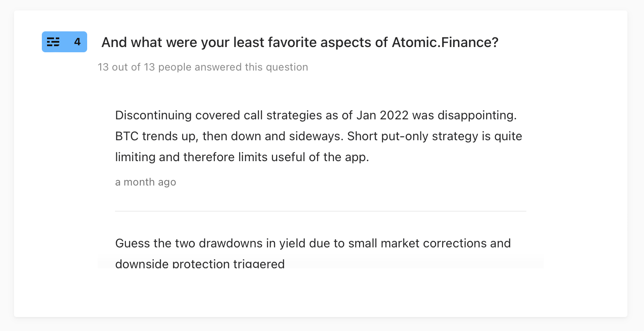
Task: Click the blue long-text question type icon
Action: [x=53, y=42]
